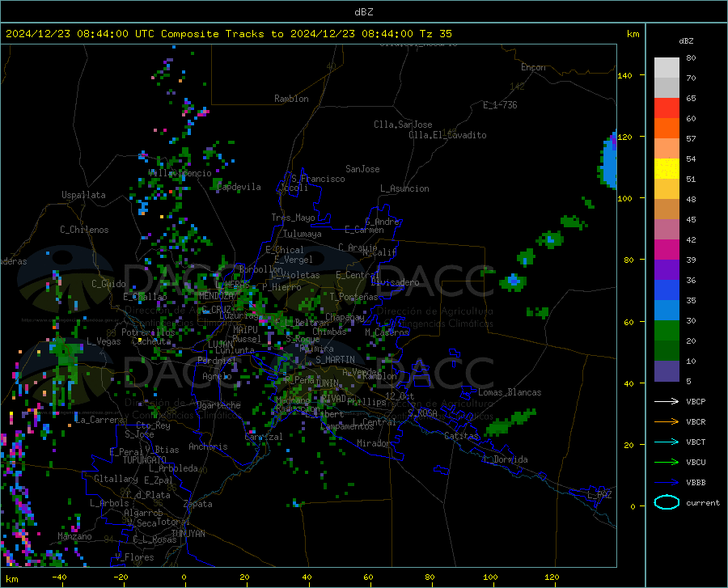Click the C_Chilenos label
This screenshot has width=728, height=588.
coord(84,230)
